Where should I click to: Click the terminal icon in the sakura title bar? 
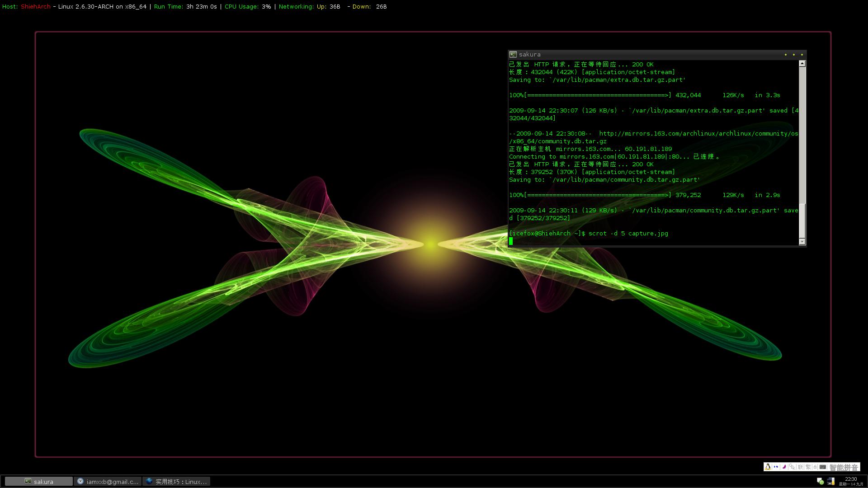pyautogui.click(x=513, y=54)
